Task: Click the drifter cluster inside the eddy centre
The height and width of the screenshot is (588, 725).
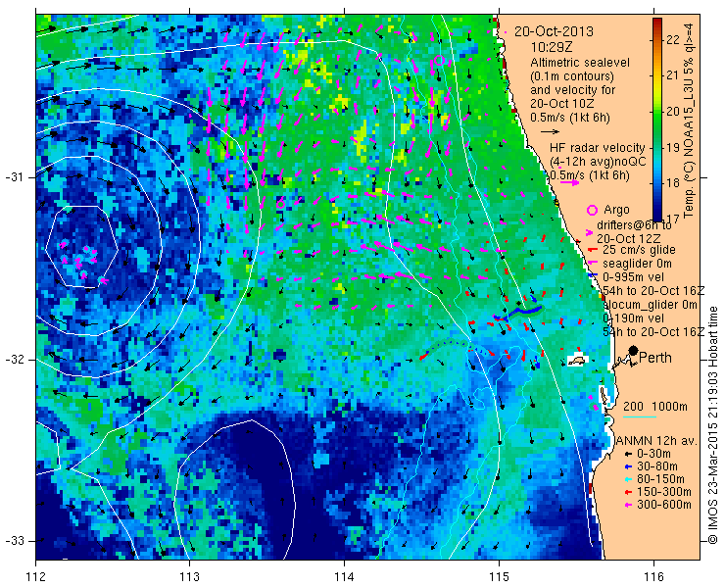Action: click(83, 263)
